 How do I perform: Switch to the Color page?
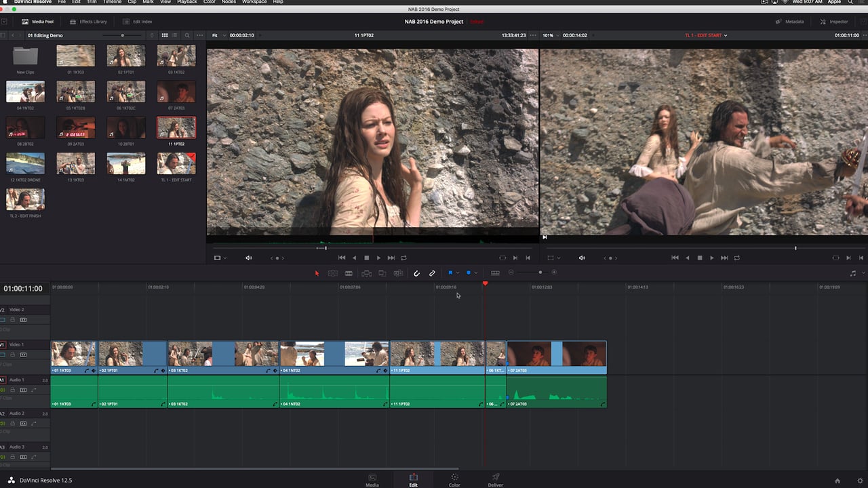coord(454,479)
